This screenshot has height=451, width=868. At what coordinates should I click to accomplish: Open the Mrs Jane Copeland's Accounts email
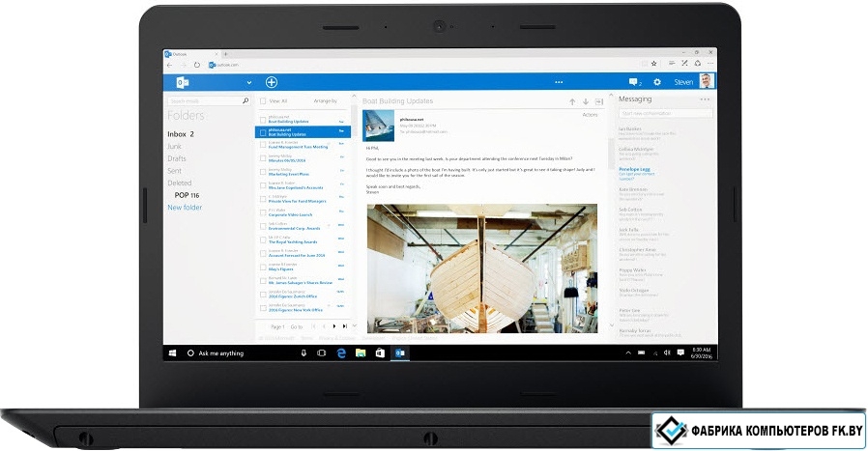coord(296,187)
